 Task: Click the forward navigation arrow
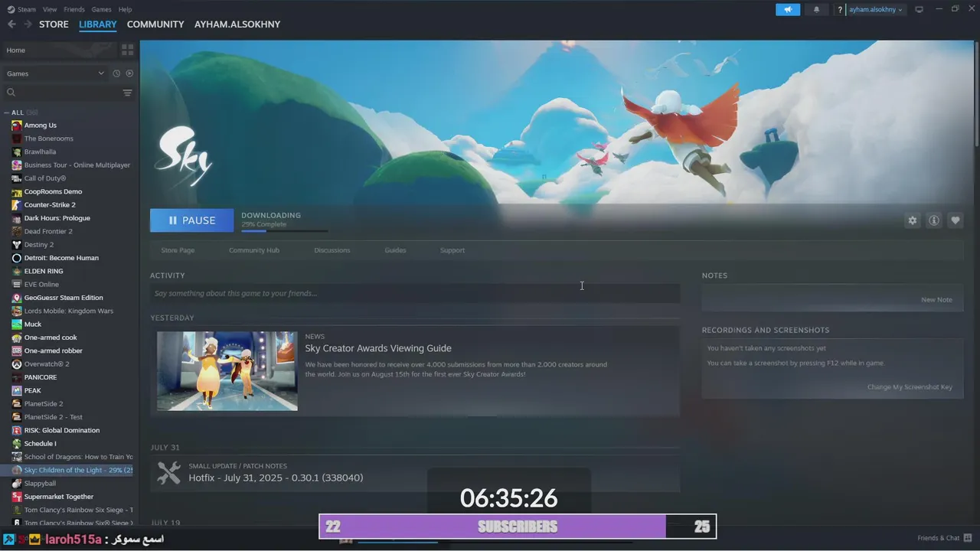click(28, 24)
